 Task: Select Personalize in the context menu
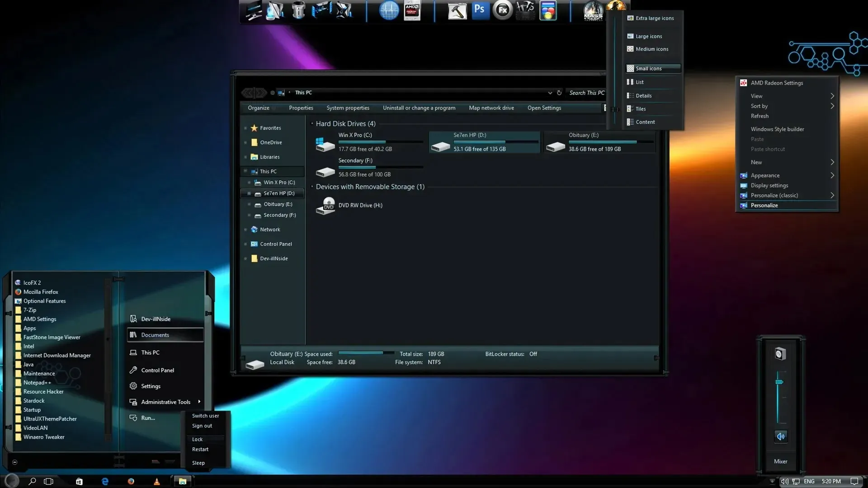point(787,205)
